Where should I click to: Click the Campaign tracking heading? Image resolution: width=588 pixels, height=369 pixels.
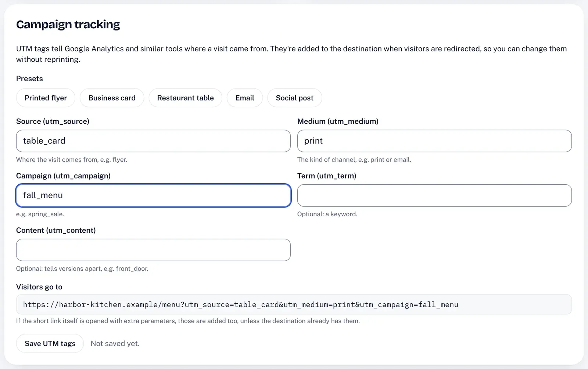(68, 24)
